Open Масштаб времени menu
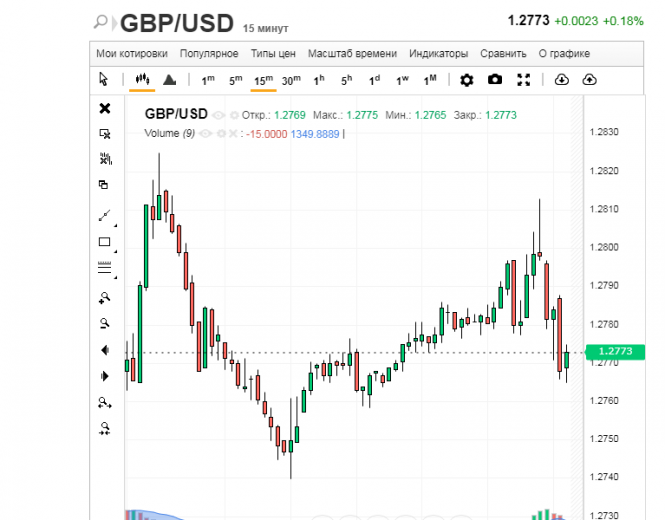 pyautogui.click(x=352, y=54)
